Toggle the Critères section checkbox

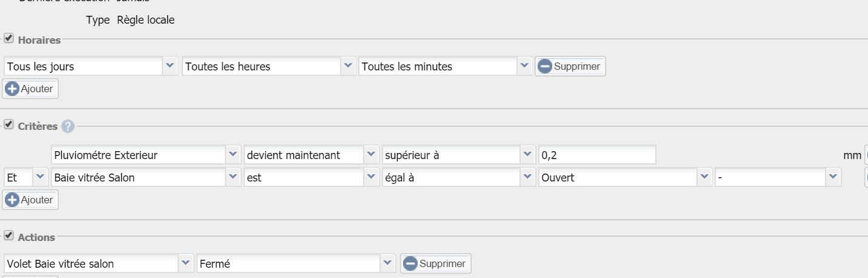coord(8,125)
